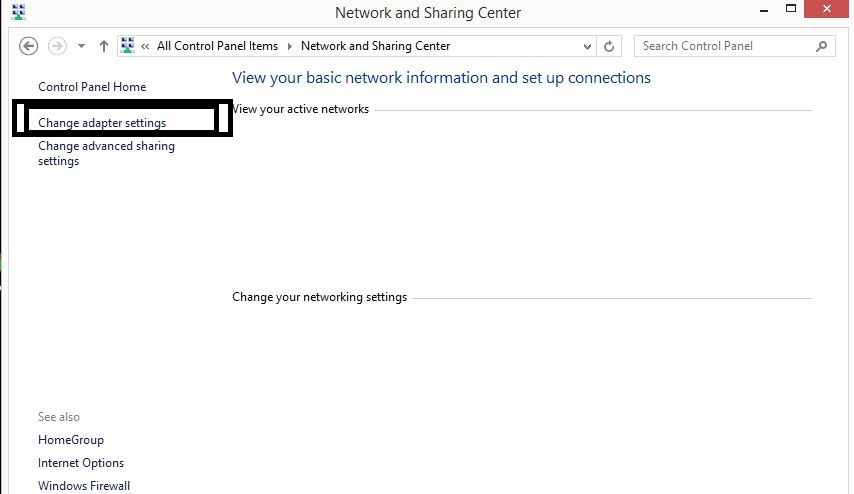Refresh the Network and Sharing Center page
The height and width of the screenshot is (494, 854).
pos(609,46)
